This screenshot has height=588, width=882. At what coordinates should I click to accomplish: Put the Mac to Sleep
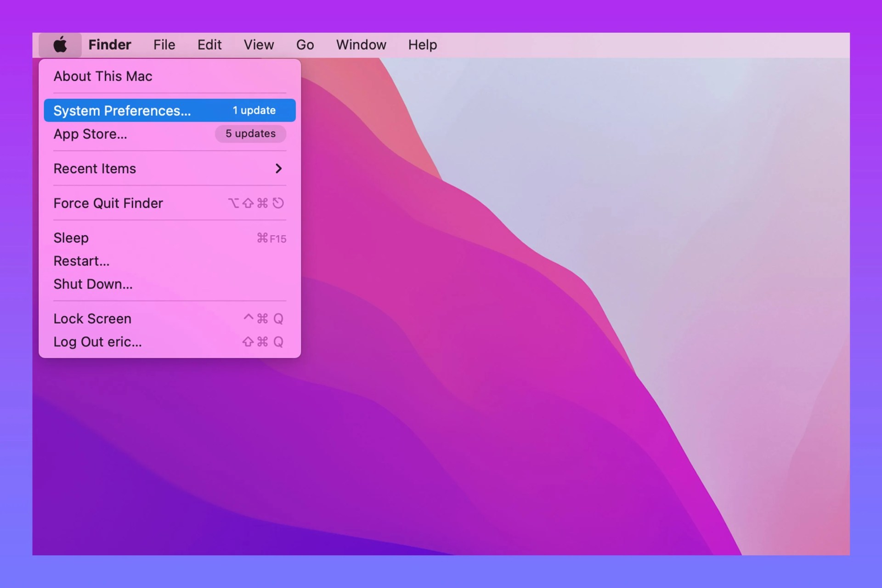pyautogui.click(x=170, y=238)
